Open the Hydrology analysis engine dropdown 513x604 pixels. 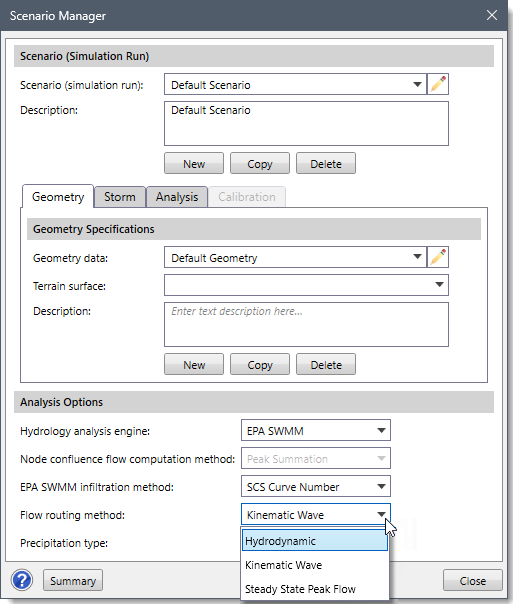pyautogui.click(x=316, y=430)
